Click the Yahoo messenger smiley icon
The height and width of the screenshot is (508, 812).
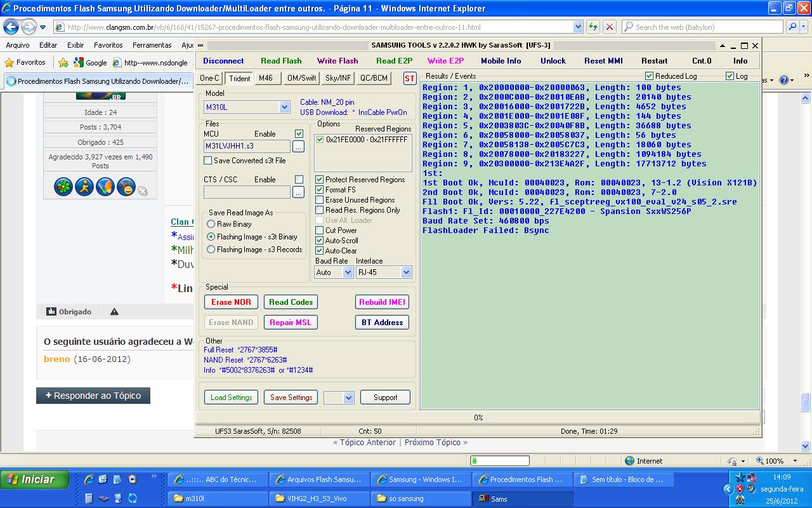(126, 187)
